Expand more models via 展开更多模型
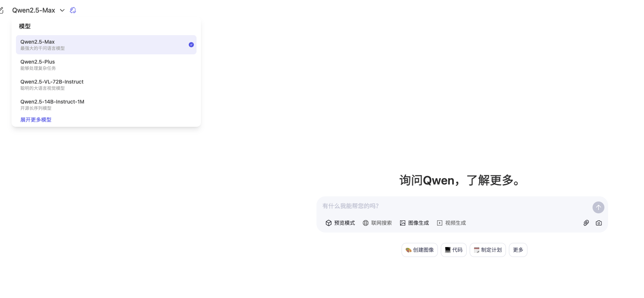This screenshot has width=644, height=298. [36, 120]
